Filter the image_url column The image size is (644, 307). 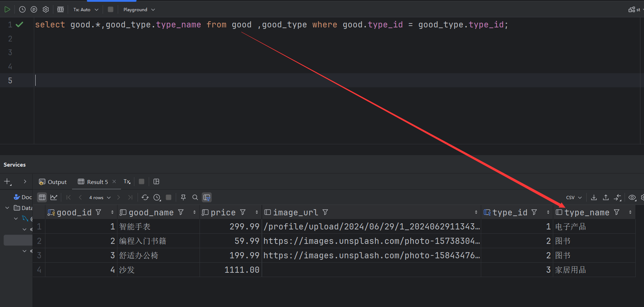325,212
